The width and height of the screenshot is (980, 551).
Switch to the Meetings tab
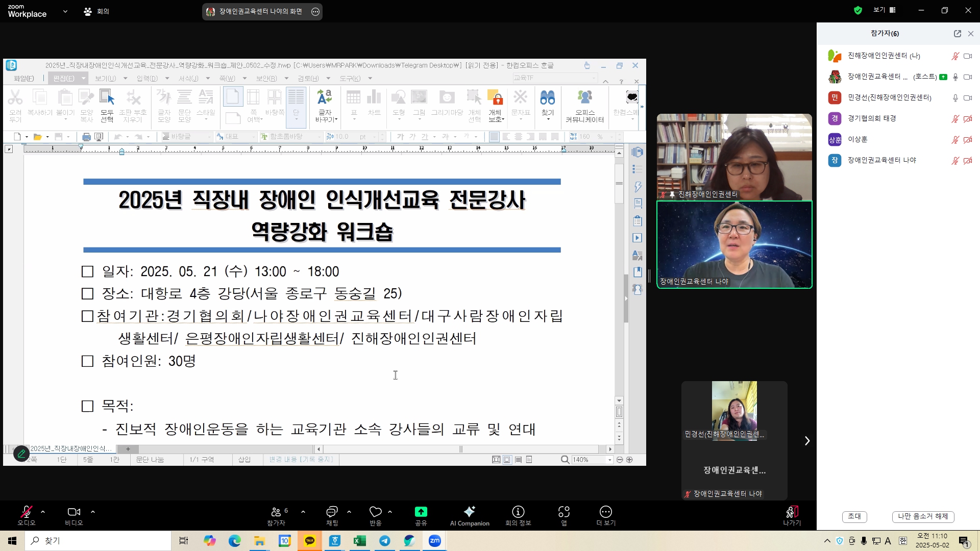96,11
